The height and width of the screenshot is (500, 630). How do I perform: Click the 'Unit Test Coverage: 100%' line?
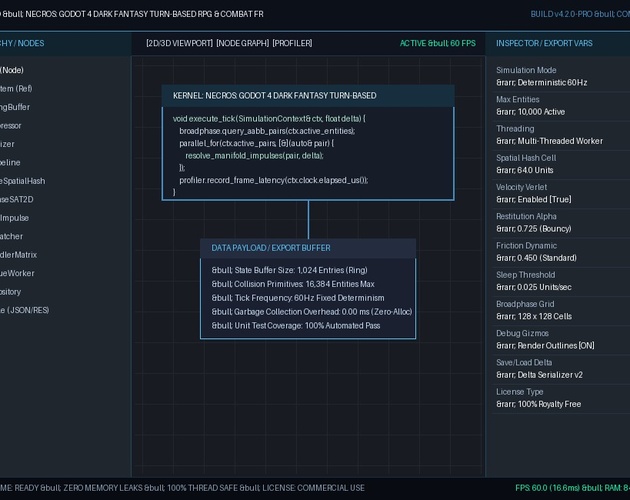tap(296, 326)
